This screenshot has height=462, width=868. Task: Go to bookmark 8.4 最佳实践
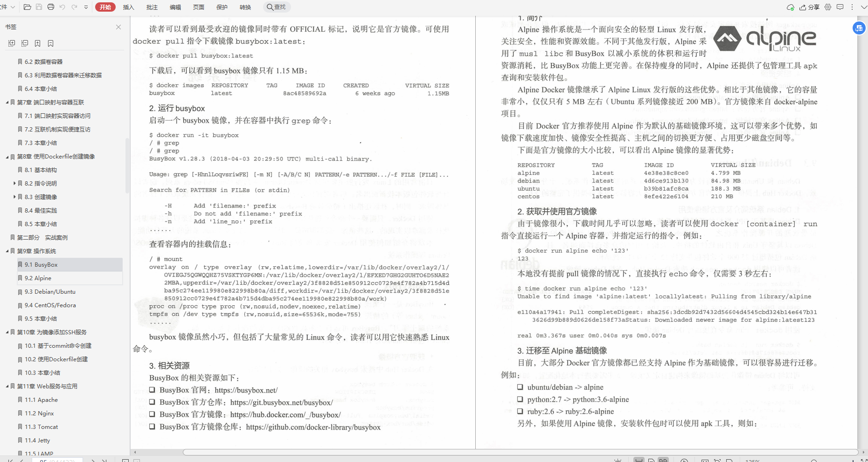coord(41,210)
